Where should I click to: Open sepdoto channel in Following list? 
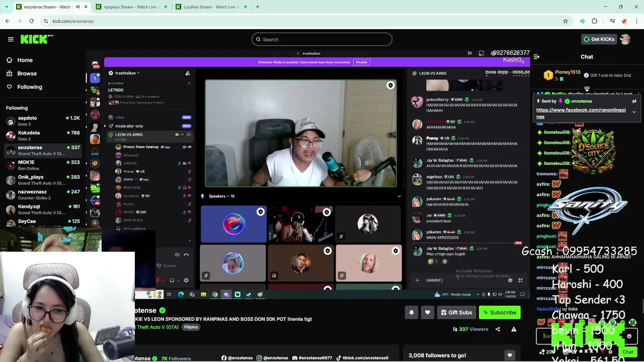tap(42, 121)
